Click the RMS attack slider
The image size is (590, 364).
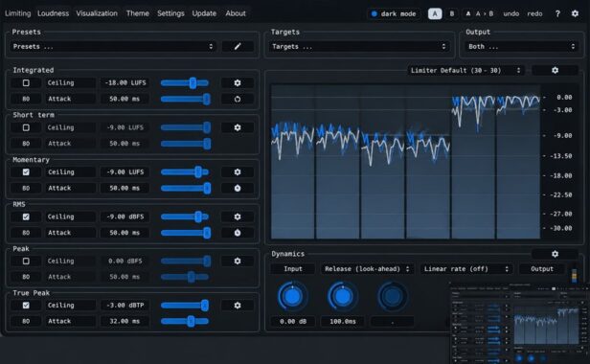pos(185,233)
